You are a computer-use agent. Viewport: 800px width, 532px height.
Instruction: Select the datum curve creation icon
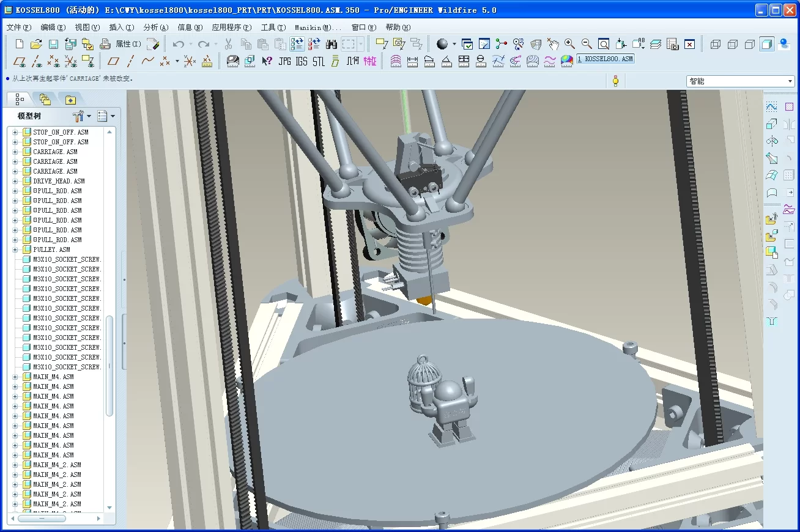pos(147,61)
